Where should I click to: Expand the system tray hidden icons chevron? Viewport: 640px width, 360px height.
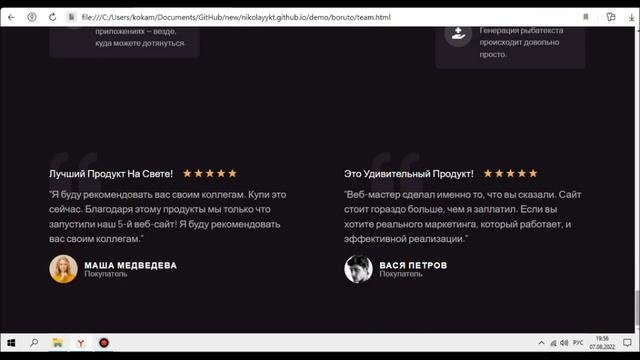(541, 343)
